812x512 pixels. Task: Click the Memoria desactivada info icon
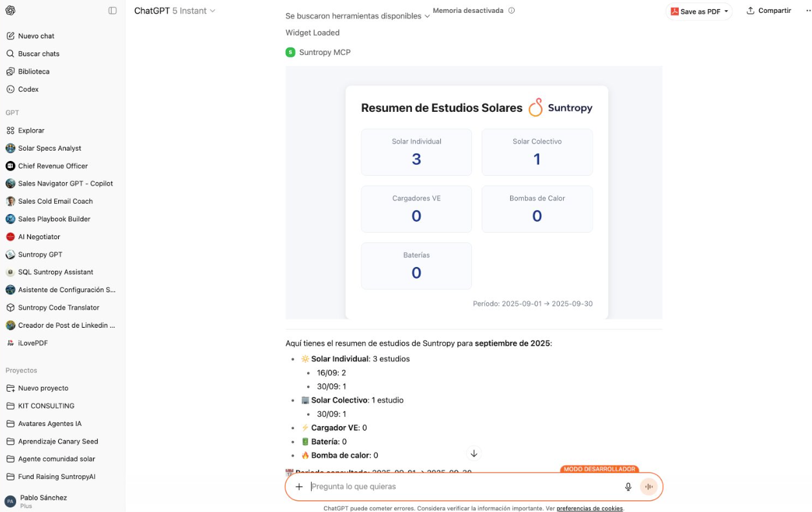tap(511, 10)
